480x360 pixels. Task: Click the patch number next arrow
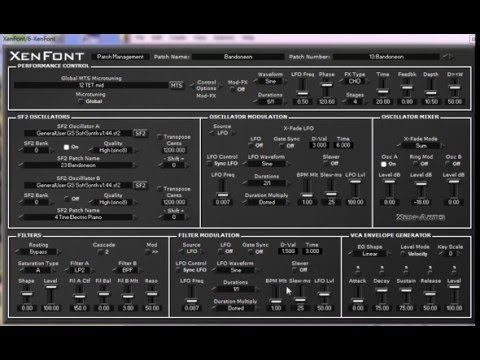tap(452, 57)
